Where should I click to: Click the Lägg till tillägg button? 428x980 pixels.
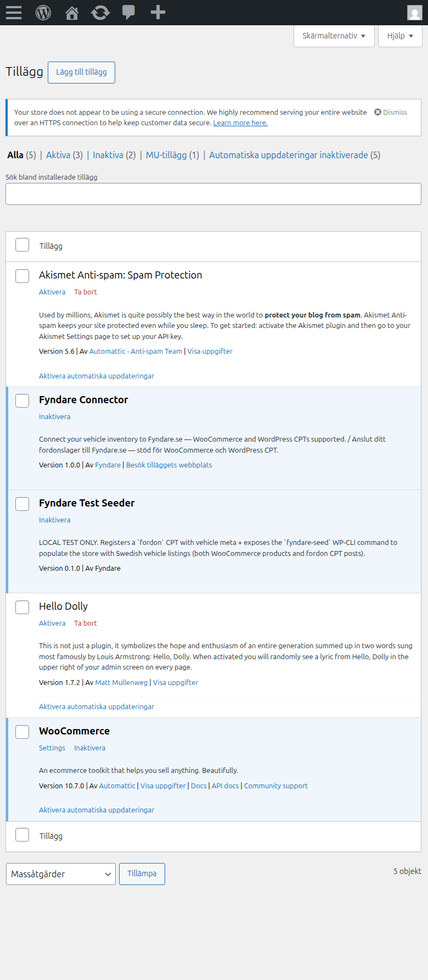pyautogui.click(x=81, y=72)
